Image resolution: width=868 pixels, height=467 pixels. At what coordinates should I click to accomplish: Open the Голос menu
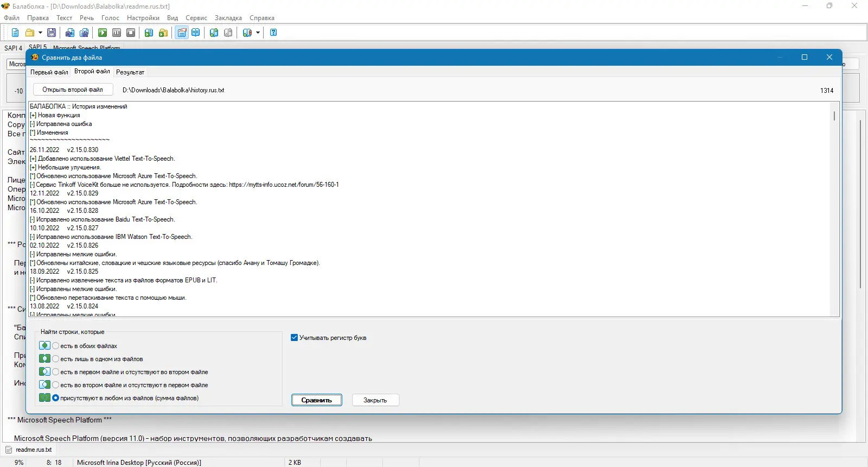110,18
